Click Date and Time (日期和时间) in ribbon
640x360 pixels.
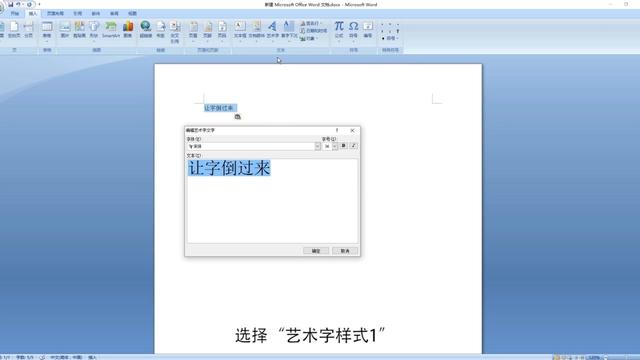pos(313,31)
